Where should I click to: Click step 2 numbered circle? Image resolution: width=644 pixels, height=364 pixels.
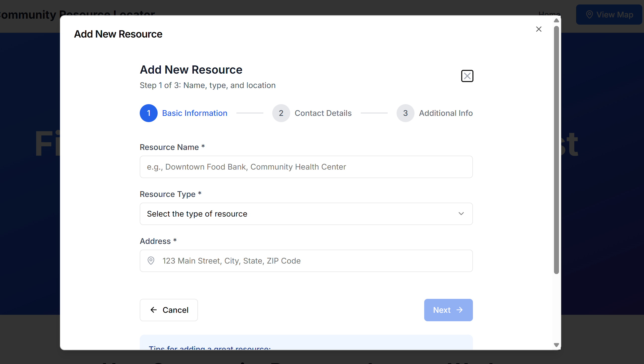pos(281,113)
